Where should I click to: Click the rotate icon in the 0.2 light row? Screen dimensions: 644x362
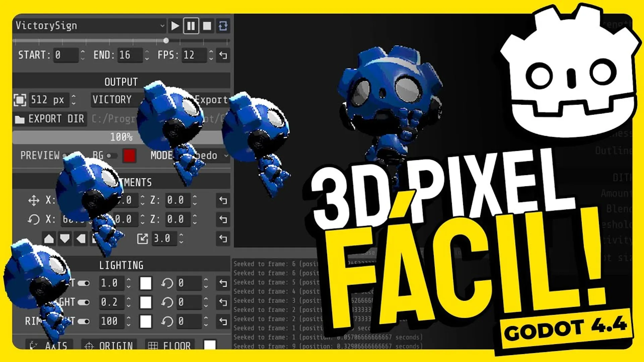pyautogui.click(x=167, y=302)
